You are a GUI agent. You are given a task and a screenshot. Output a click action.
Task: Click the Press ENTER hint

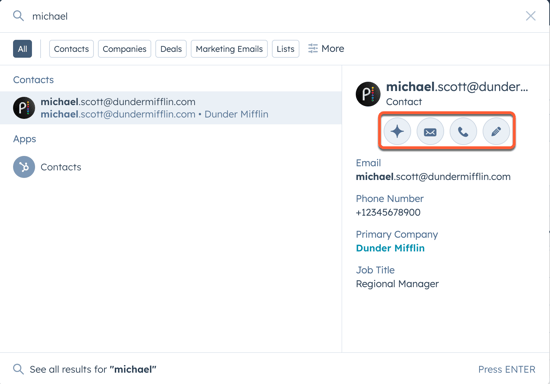(x=507, y=369)
